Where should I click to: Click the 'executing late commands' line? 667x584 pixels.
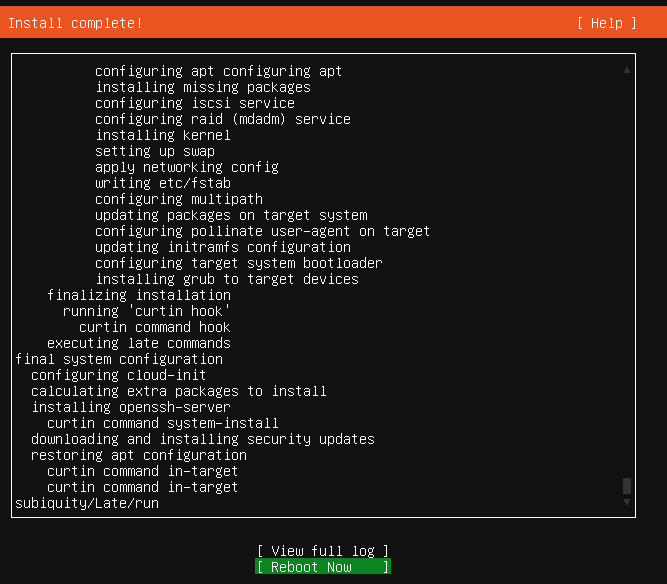click(139, 343)
